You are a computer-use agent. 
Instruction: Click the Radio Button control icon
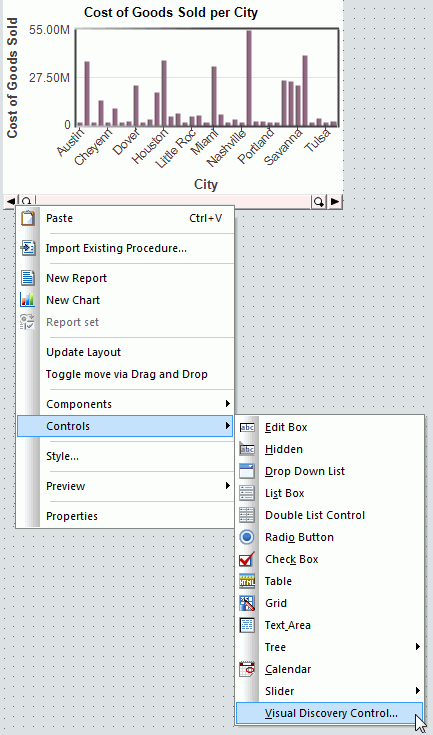(247, 537)
